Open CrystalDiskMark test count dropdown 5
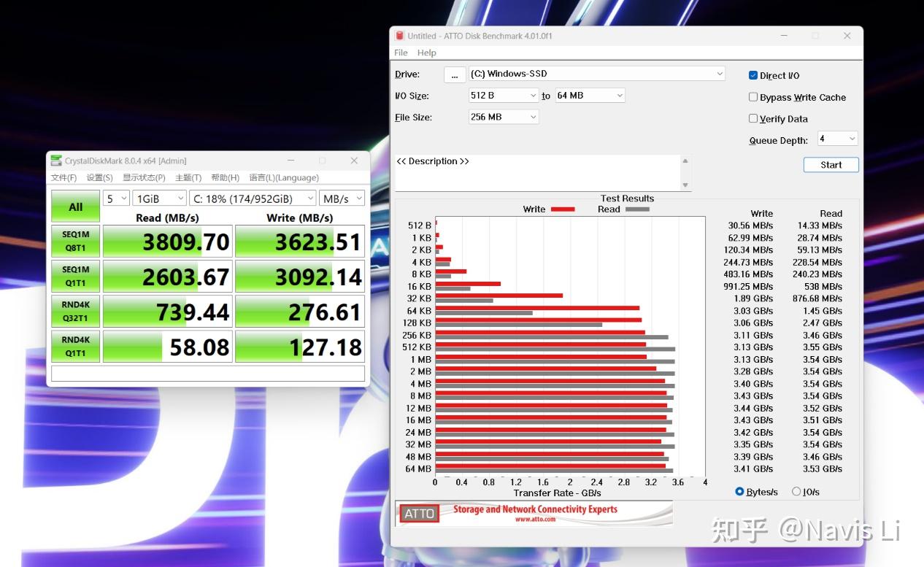Screen dimensions: 924x567 click(116, 198)
